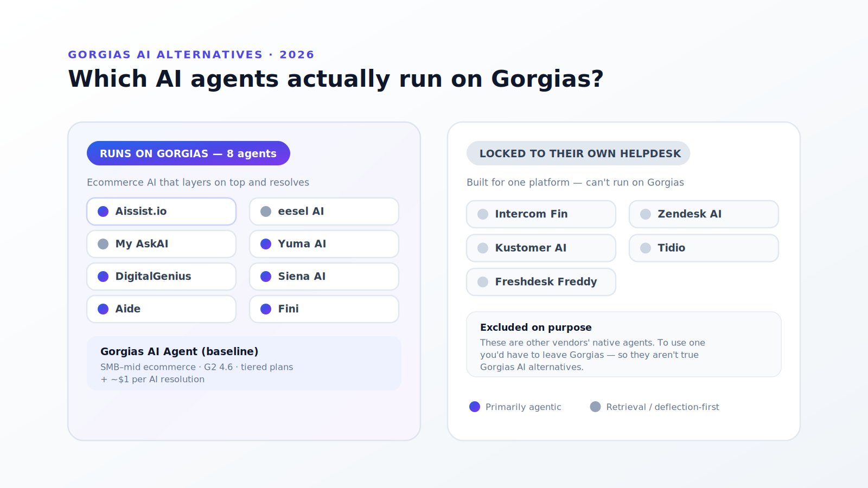This screenshot has height=488, width=868.
Task: Select the Fini agent chip
Action: (324, 309)
